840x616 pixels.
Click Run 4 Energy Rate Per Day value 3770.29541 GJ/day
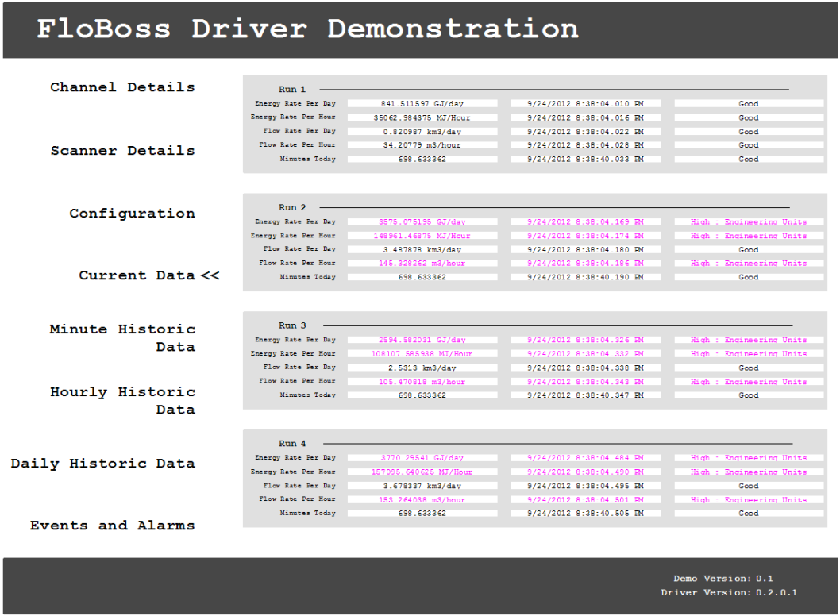[x=422, y=458]
